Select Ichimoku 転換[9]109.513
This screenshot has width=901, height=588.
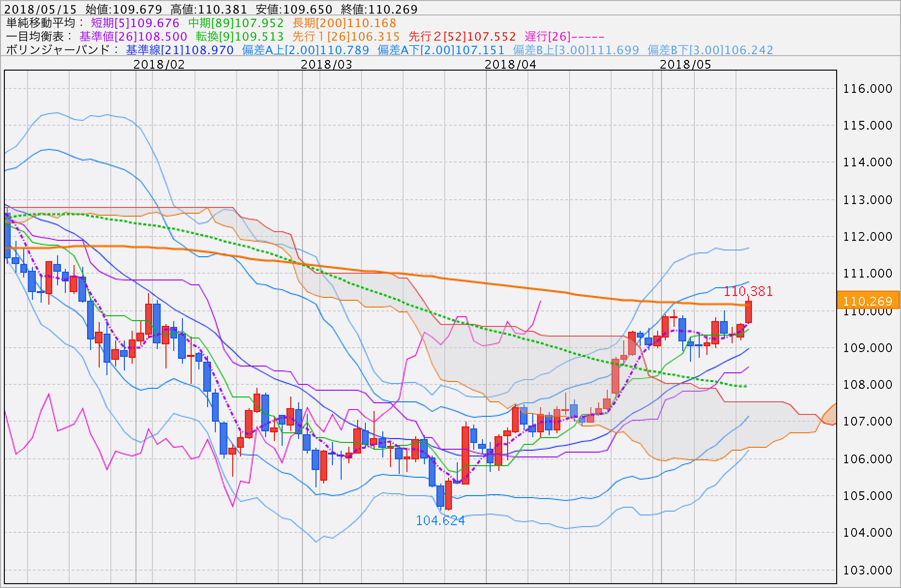click(240, 36)
